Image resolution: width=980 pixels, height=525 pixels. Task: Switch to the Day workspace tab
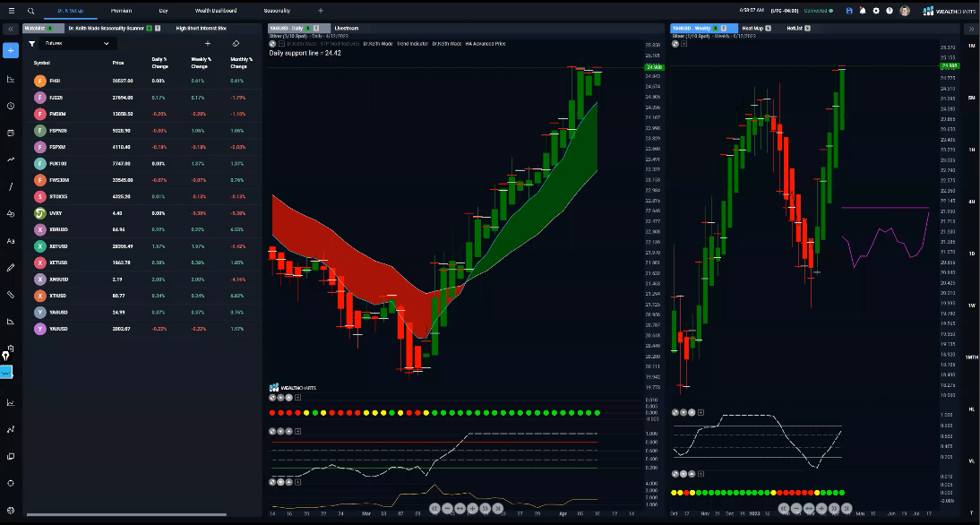[x=164, y=11]
